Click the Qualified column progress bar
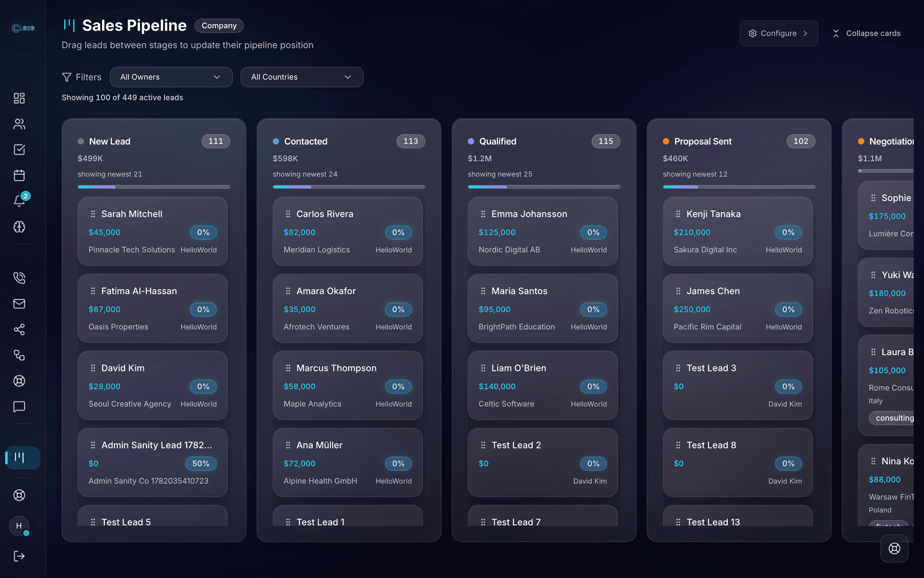Viewport: 924px width, 578px height. pos(544,187)
